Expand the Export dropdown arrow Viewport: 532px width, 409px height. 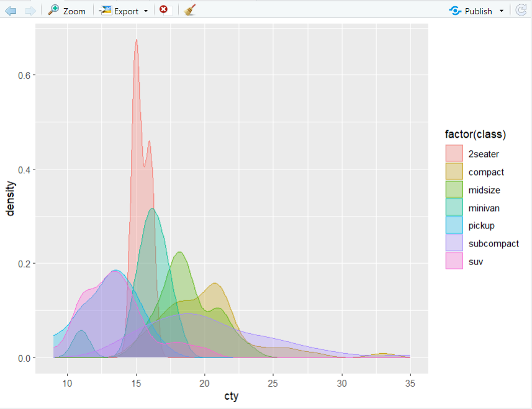pyautogui.click(x=146, y=11)
